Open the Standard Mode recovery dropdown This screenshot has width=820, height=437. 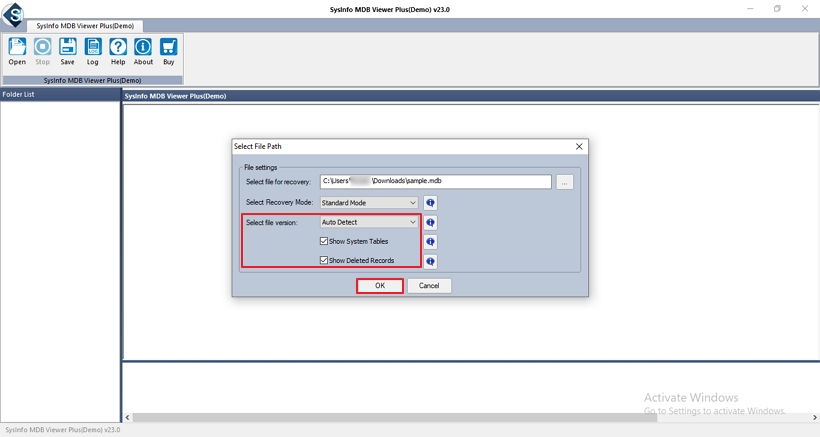[x=369, y=203]
